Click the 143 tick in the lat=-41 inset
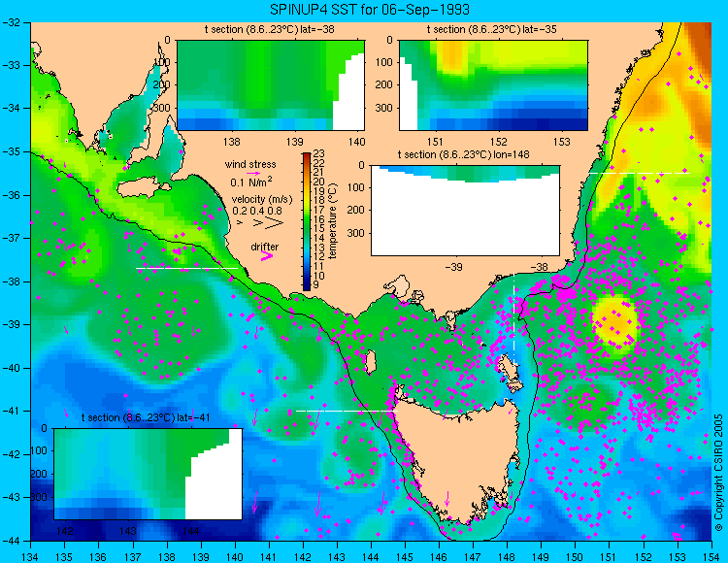The height and width of the screenshot is (563, 728). click(128, 531)
